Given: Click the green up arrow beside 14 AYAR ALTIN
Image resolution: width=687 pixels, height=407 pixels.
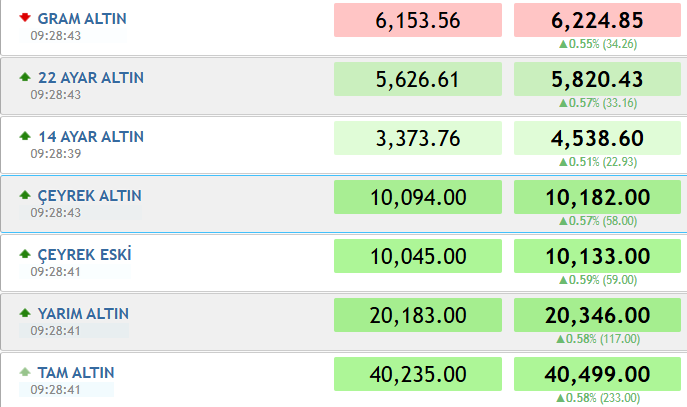Looking at the screenshot, I should [x=25, y=136].
